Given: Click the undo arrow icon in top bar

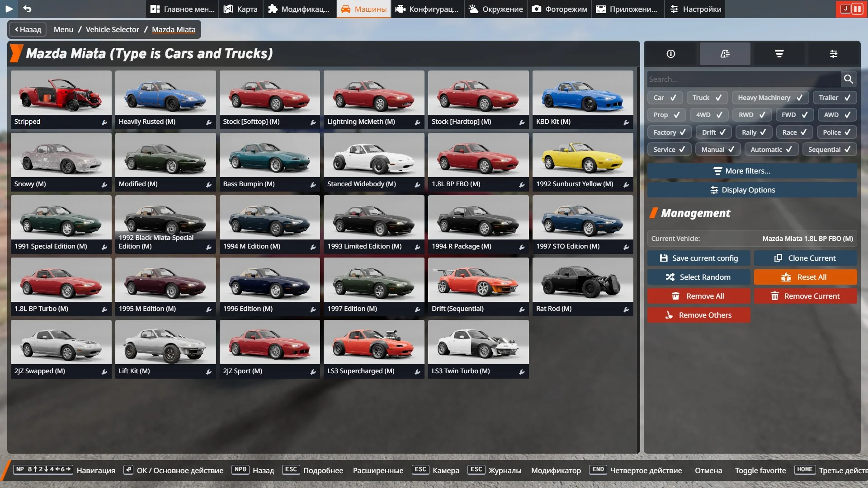Looking at the screenshot, I should point(27,9).
